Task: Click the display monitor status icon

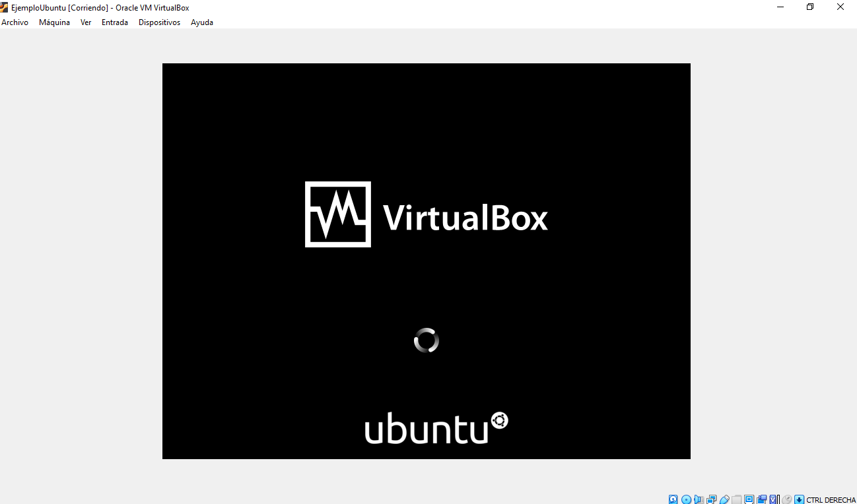Action: pyautogui.click(x=749, y=499)
